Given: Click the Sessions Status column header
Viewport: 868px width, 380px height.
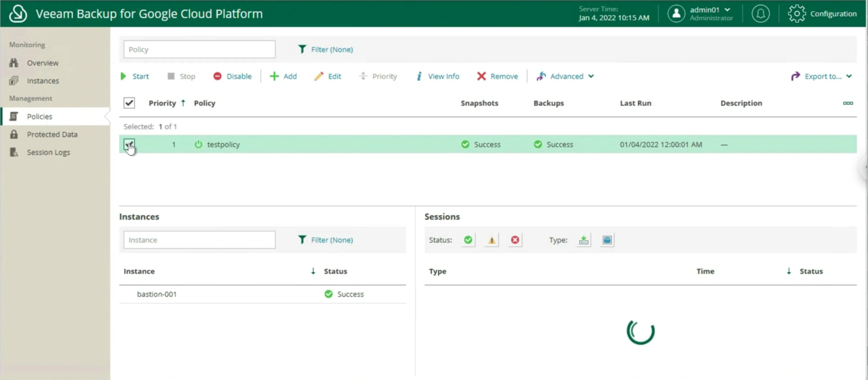Looking at the screenshot, I should click(x=811, y=271).
